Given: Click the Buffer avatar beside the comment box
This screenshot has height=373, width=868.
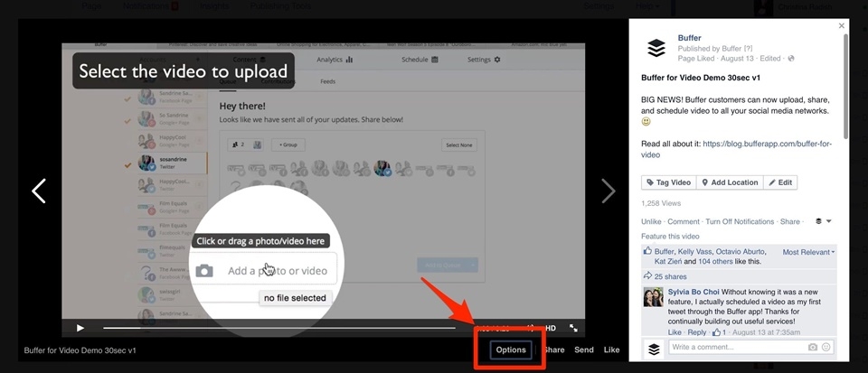Looking at the screenshot, I should pos(655,350).
